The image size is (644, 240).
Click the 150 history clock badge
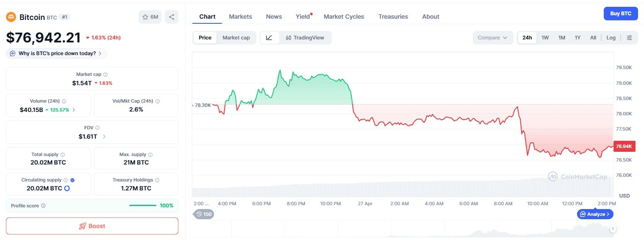click(x=203, y=214)
